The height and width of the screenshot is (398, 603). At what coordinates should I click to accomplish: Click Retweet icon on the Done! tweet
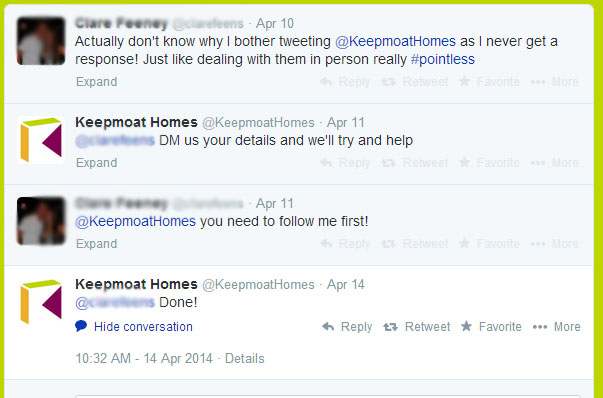(x=390, y=327)
